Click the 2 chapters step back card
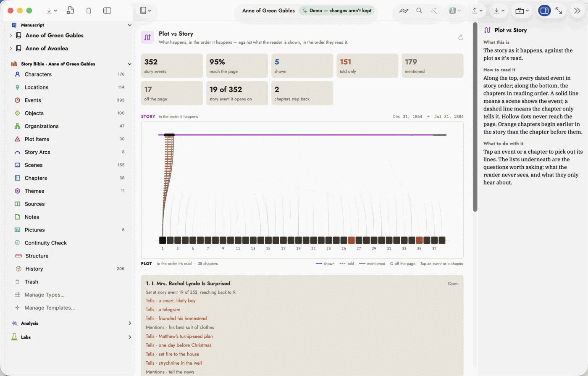Image resolution: width=588 pixels, height=376 pixels. [x=302, y=93]
